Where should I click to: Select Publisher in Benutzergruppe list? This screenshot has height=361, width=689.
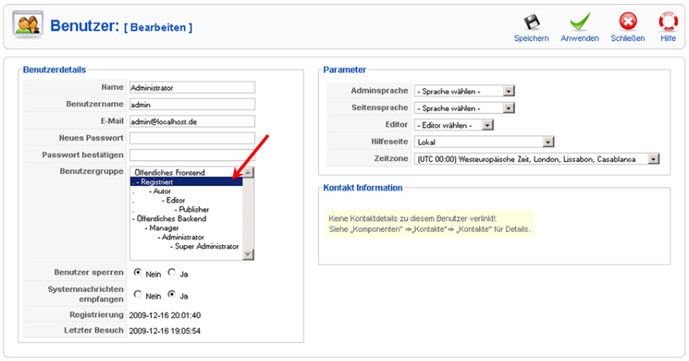coord(186,209)
